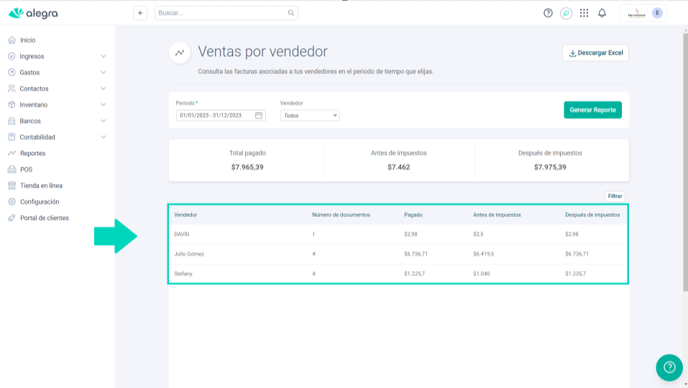Open notifications bell

(x=602, y=13)
